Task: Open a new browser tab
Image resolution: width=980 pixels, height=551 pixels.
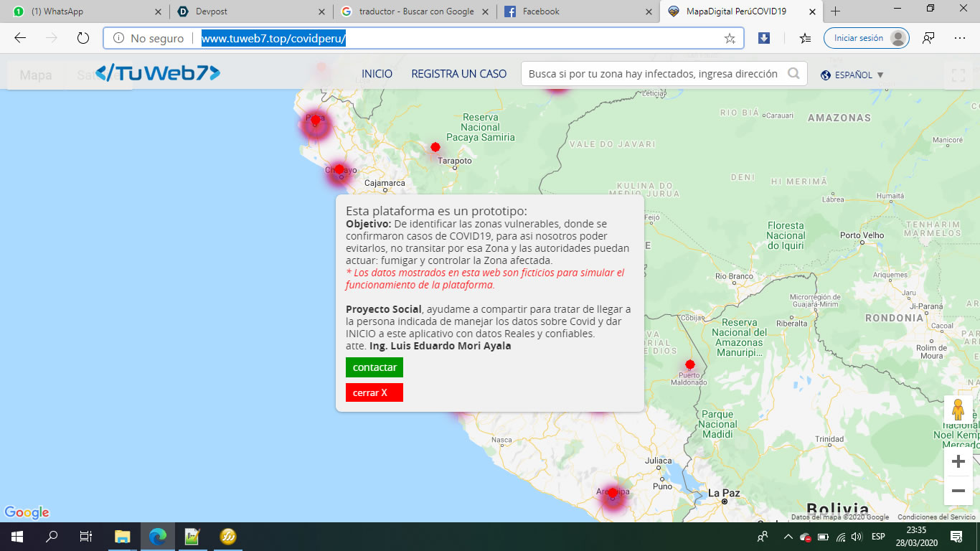Action: pyautogui.click(x=836, y=11)
